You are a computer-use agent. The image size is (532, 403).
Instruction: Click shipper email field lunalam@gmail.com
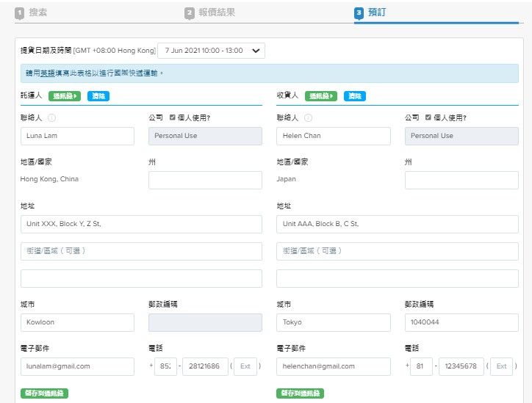pyautogui.click(x=77, y=366)
